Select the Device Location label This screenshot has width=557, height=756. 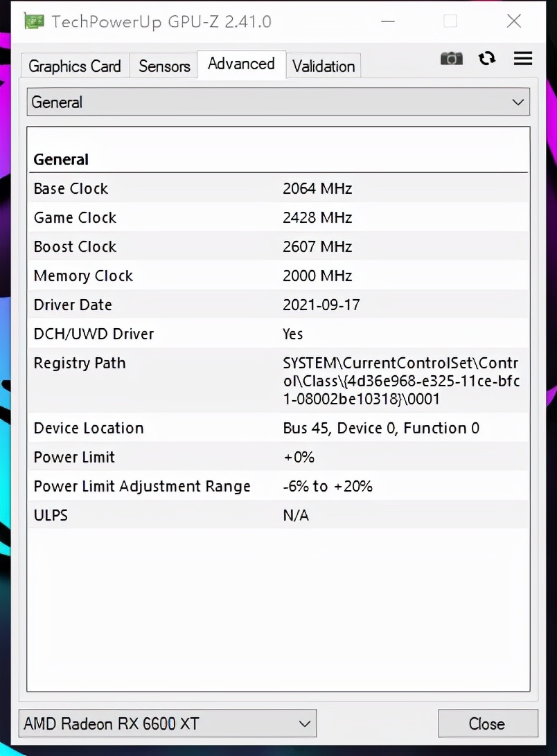pos(89,428)
